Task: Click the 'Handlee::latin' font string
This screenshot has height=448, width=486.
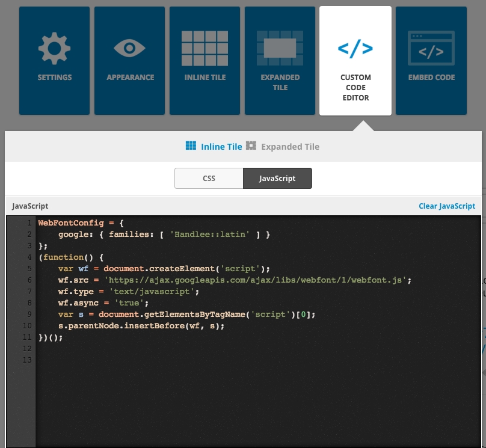Action: pyautogui.click(x=211, y=235)
